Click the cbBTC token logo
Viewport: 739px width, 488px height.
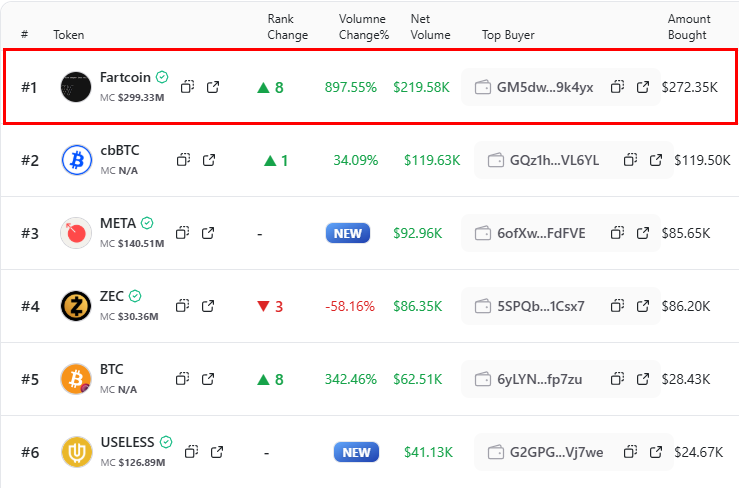coord(77,160)
